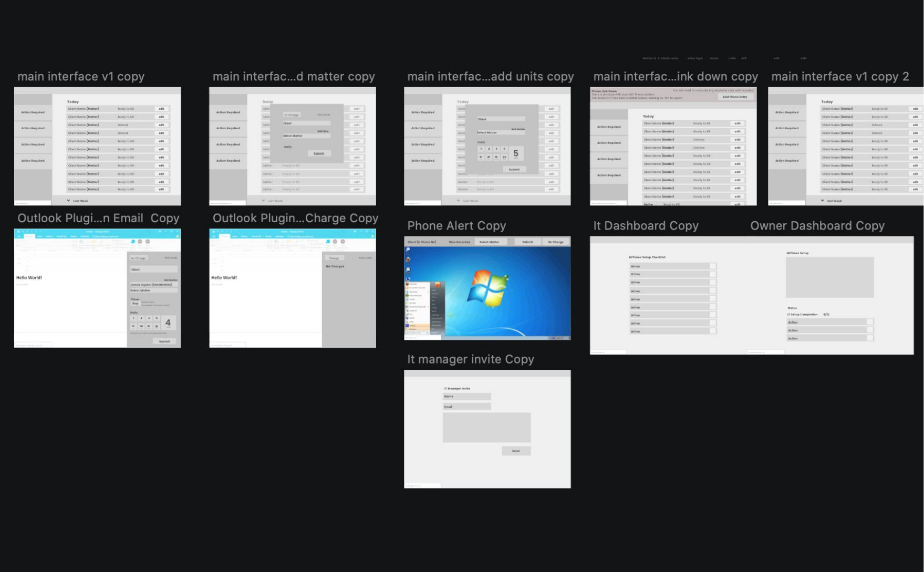
Task: Tick bottom Action checkbox in Owner Dashboard status list
Action: tap(870, 338)
